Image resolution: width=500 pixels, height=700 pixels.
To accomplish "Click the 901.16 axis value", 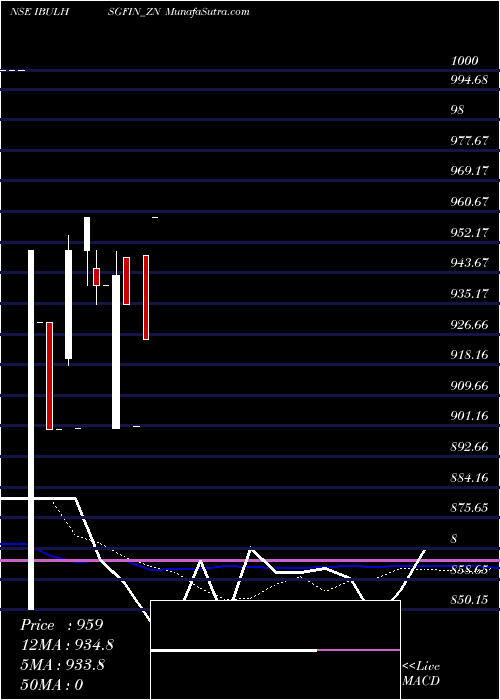I will 469,416.
